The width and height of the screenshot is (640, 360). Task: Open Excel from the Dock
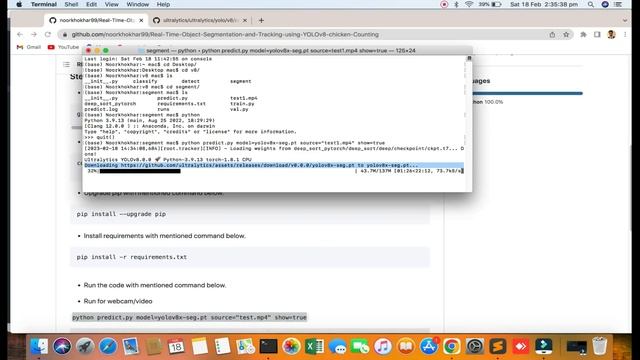[314, 347]
